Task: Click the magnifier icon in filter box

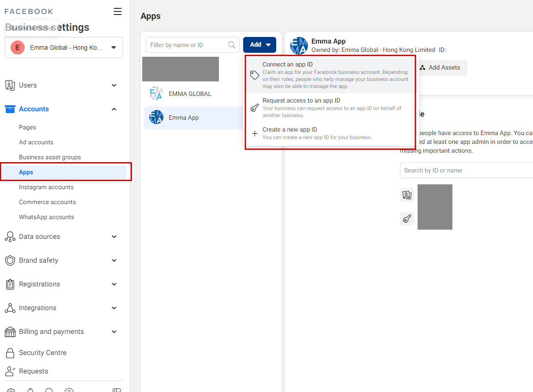Action: [232, 45]
